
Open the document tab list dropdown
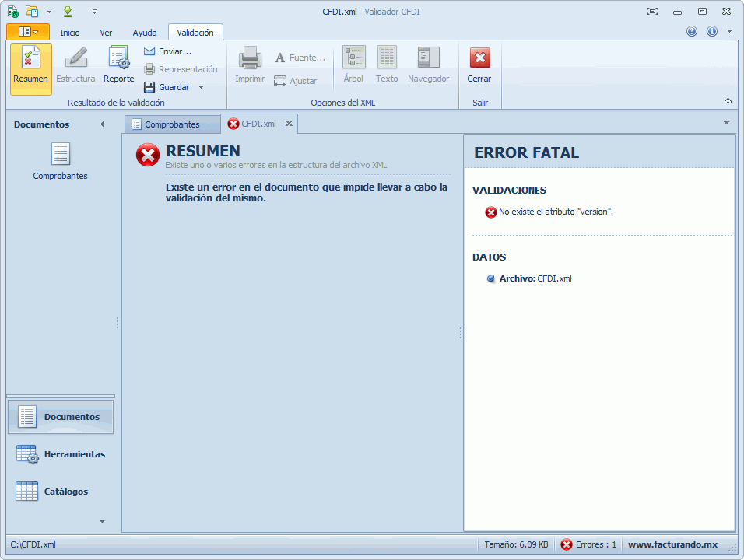(726, 123)
